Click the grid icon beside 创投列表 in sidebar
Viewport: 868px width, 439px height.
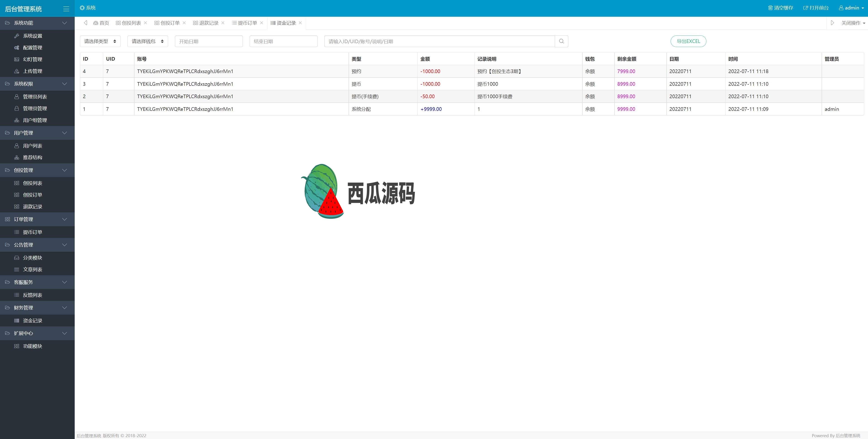point(17,183)
